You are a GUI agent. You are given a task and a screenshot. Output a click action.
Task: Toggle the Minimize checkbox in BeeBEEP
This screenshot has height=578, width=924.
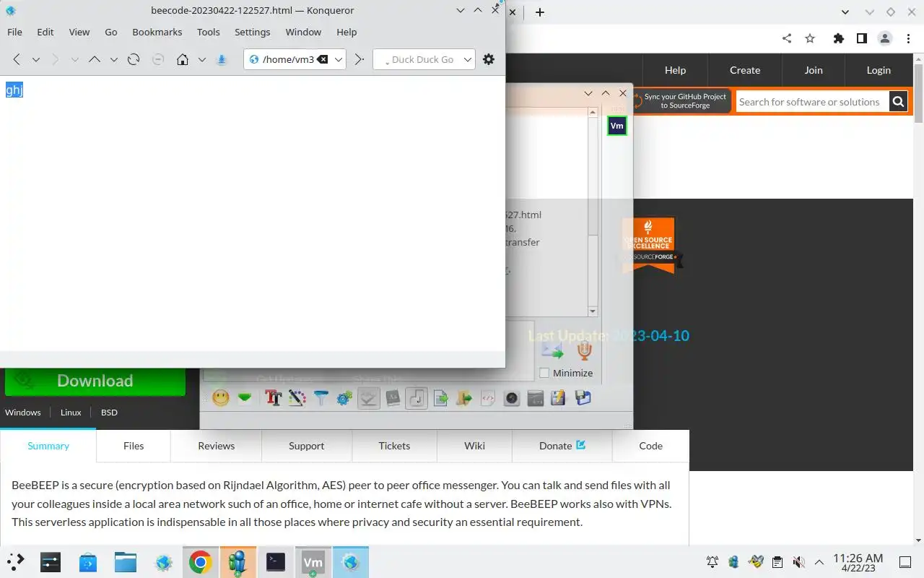[x=545, y=373]
